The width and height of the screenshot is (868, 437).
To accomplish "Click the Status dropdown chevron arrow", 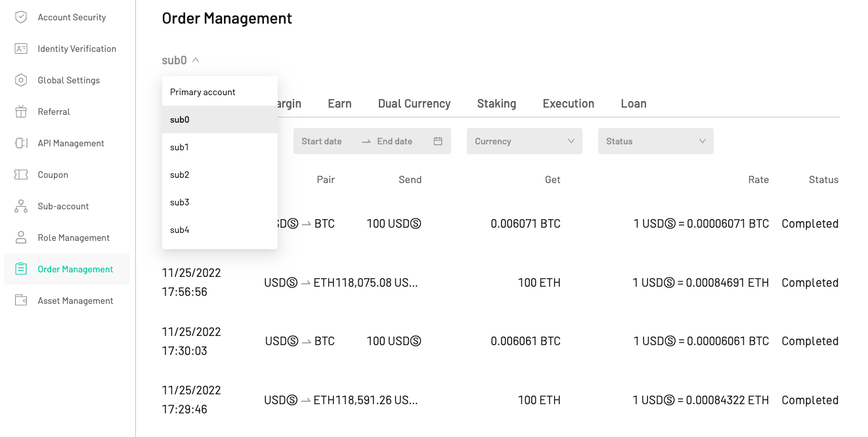I will click(x=702, y=141).
